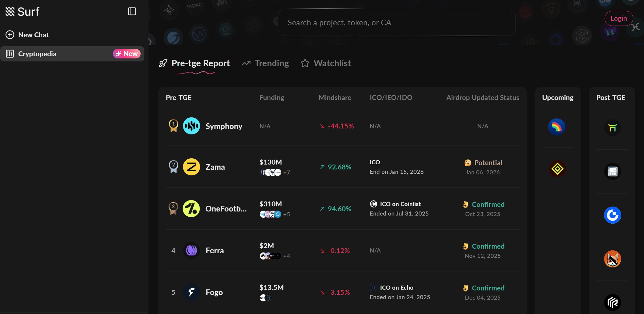Click the Symphony project icon
644x314 pixels.
tap(191, 126)
